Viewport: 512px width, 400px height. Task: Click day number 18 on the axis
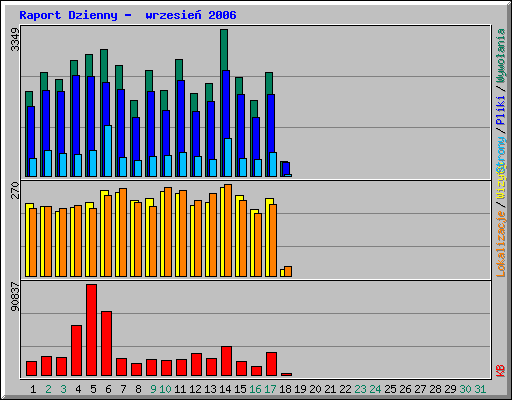(285, 389)
